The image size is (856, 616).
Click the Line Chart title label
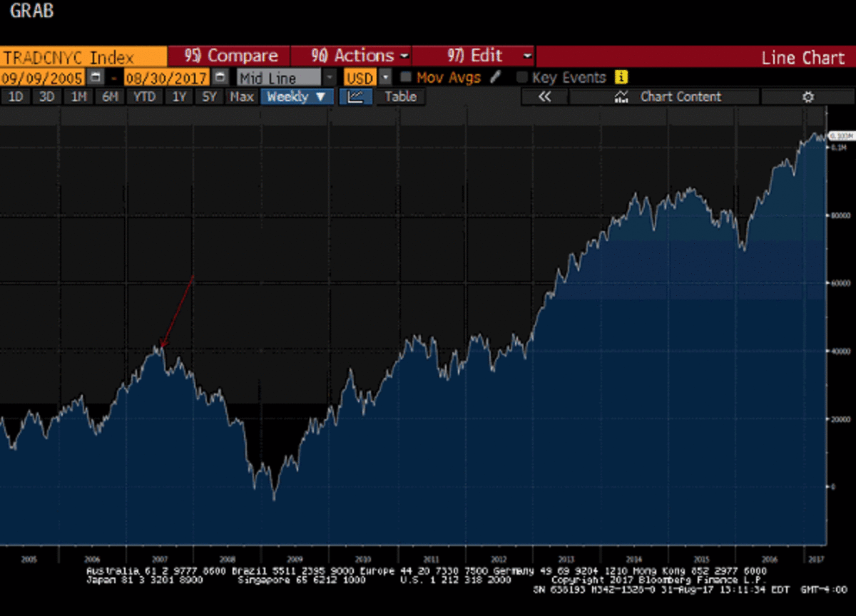(x=802, y=58)
